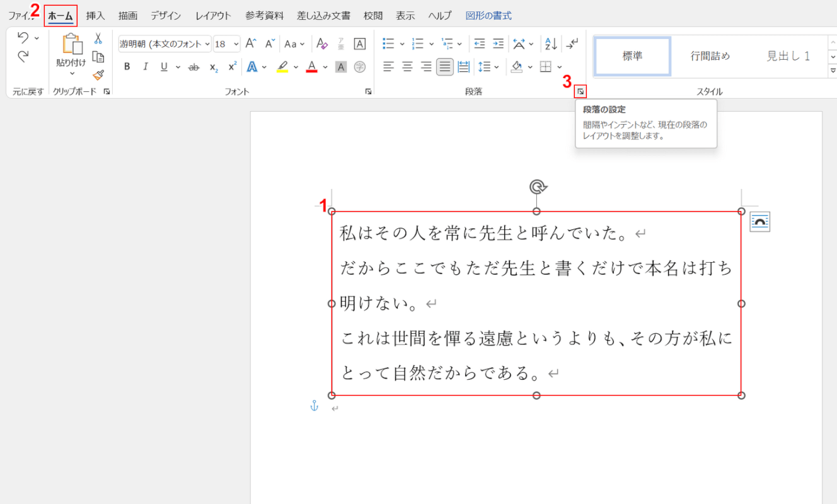Toggle Bold formatting
The image size is (837, 504).
[127, 67]
